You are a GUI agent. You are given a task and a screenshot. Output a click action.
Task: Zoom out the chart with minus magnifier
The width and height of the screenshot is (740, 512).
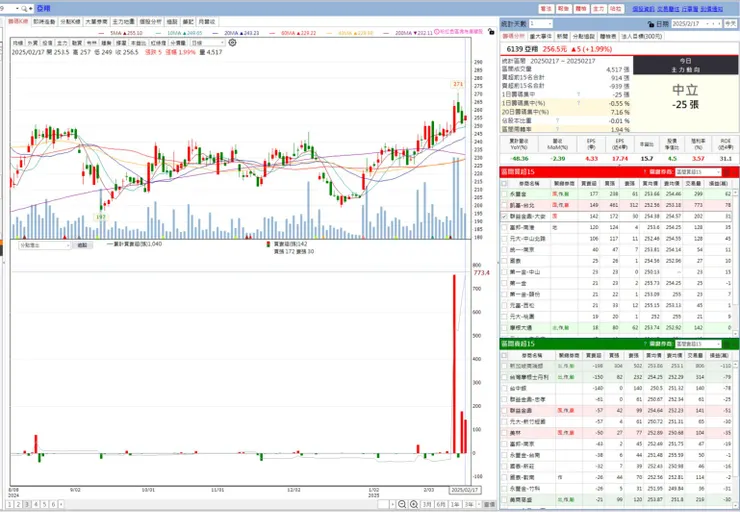pos(402,504)
